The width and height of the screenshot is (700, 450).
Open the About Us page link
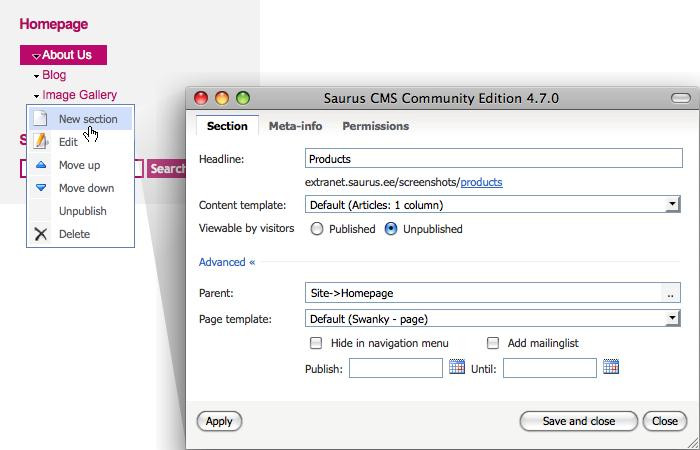67,55
